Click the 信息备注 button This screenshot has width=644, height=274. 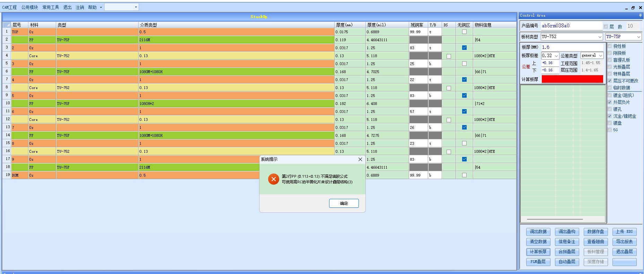pos(567,242)
